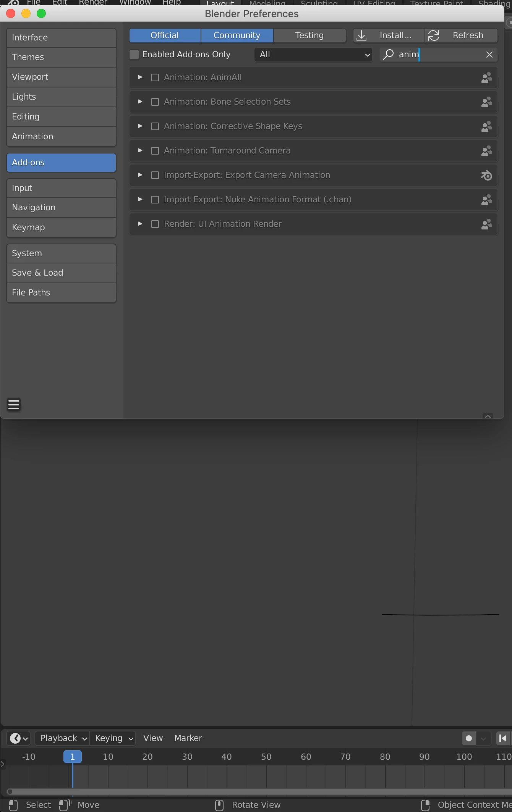Image resolution: width=512 pixels, height=812 pixels.
Task: Enable the Turnaround Camera add-on
Action: coord(155,151)
